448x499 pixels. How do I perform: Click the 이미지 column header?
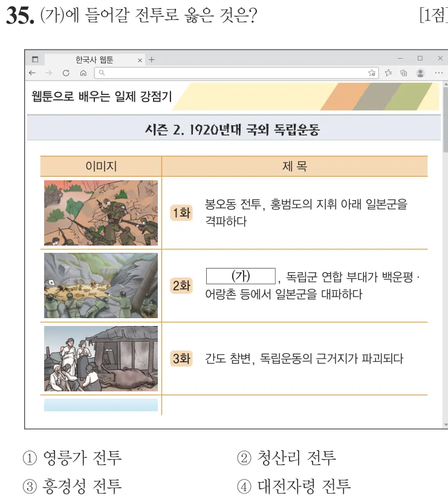[x=101, y=166]
